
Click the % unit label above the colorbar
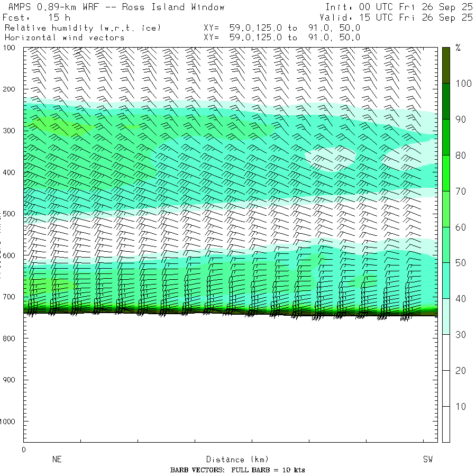pos(458,48)
